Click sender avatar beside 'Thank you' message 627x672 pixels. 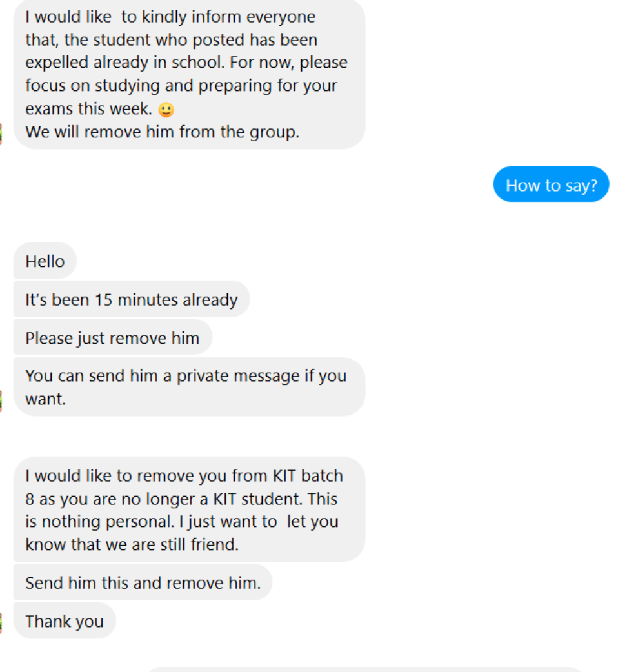(x=1, y=623)
